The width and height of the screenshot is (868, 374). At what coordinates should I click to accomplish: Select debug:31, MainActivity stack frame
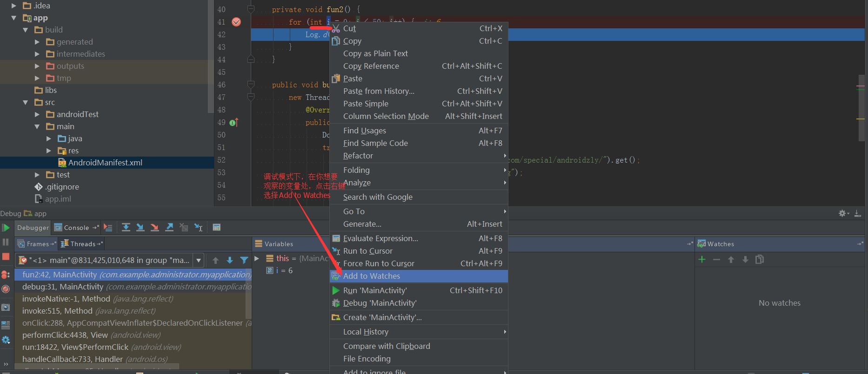(133, 287)
